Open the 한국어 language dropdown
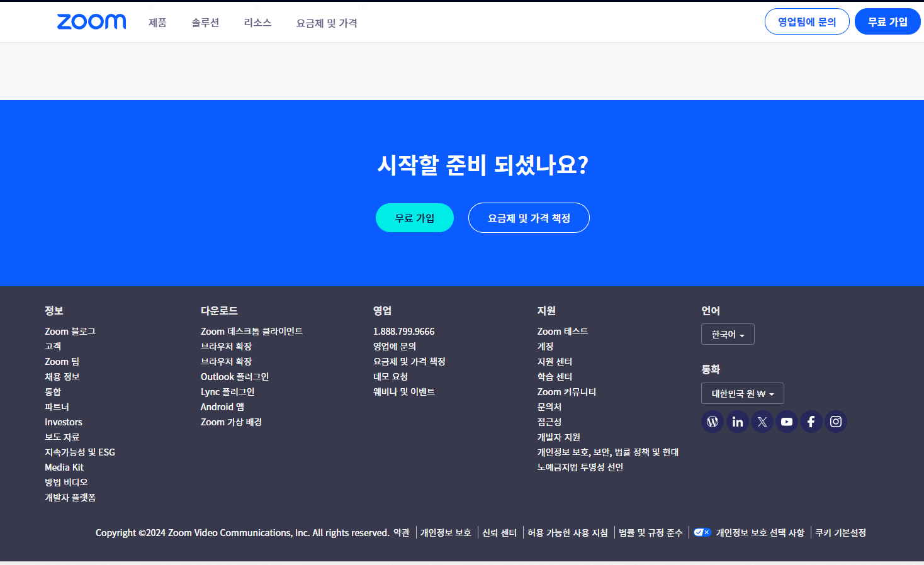The height and width of the screenshot is (565, 924). (x=728, y=334)
